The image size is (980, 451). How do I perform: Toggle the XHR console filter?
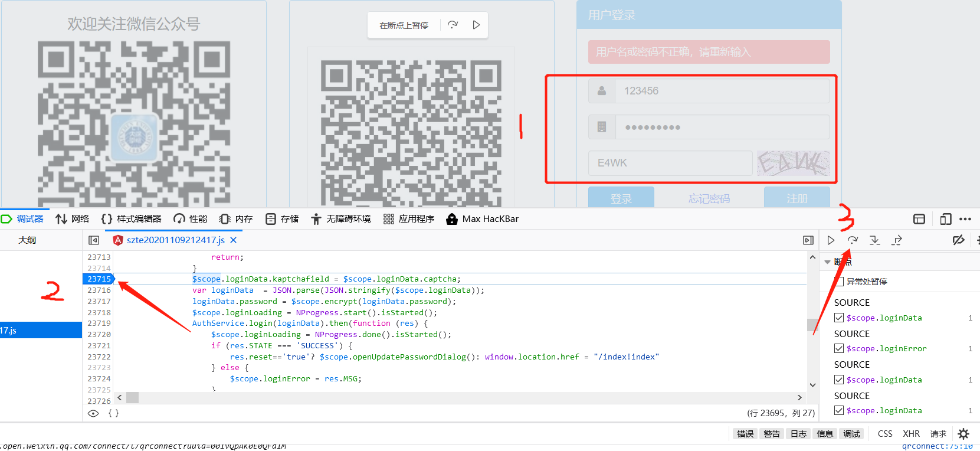[x=911, y=434]
